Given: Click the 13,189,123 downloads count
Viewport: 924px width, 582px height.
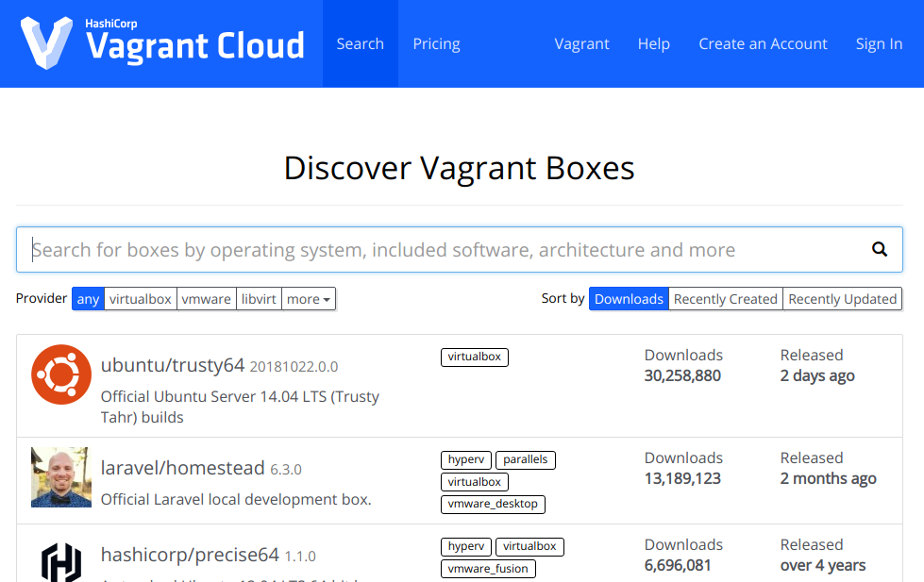Looking at the screenshot, I should click(682, 478).
